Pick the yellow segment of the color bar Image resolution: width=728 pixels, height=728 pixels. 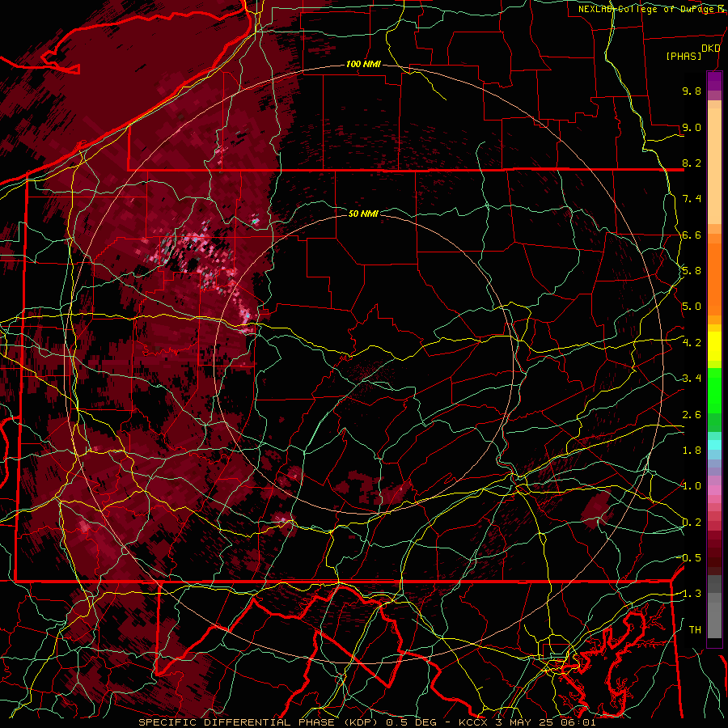click(714, 346)
